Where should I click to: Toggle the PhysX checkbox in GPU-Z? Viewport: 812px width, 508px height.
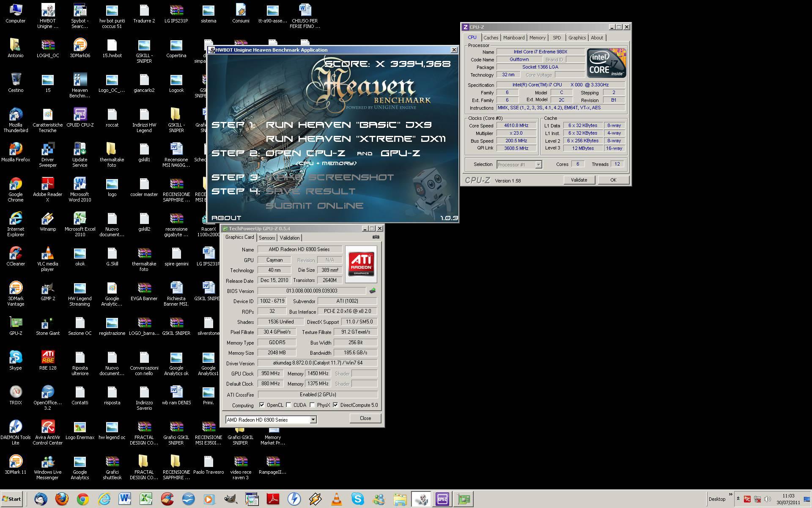coord(313,405)
